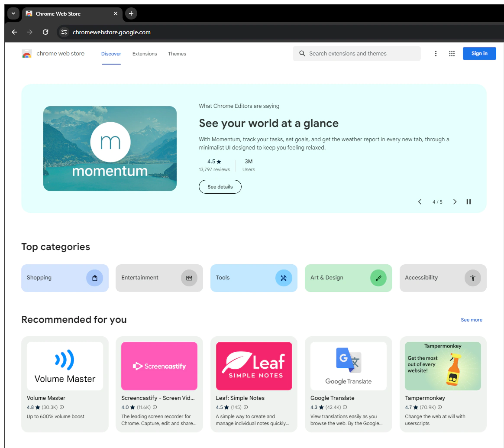Screen dimensions: 504x448
Task: Open the Leaf Simple Notes thumbnail
Action: 254,366
